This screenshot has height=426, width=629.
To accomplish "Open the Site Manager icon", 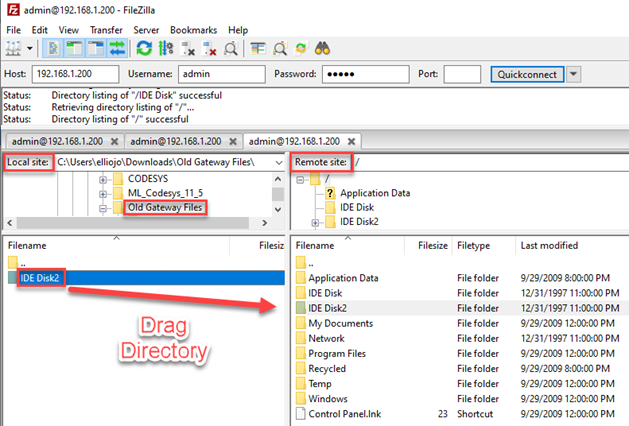I will tap(14, 47).
